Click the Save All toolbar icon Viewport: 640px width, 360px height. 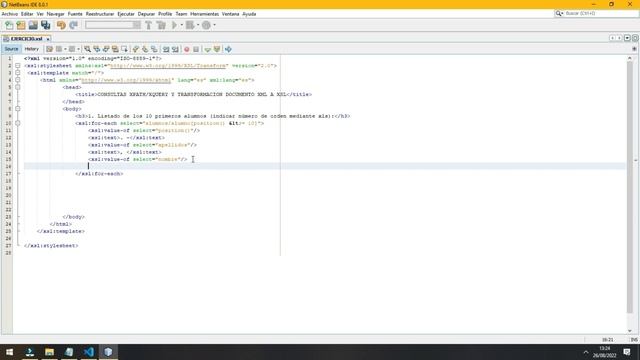tap(45, 25)
